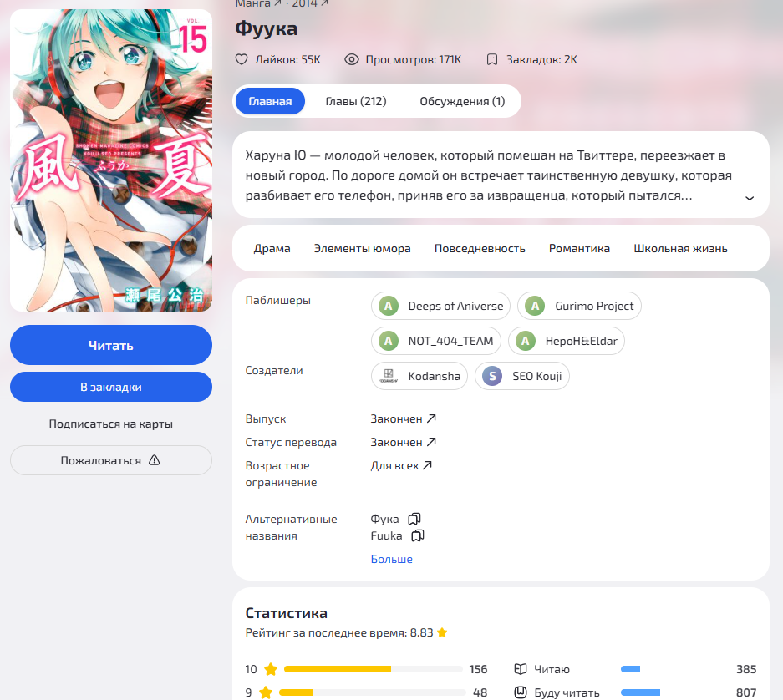Select the Элементы юмора genre tag
The image size is (783, 700).
point(362,248)
